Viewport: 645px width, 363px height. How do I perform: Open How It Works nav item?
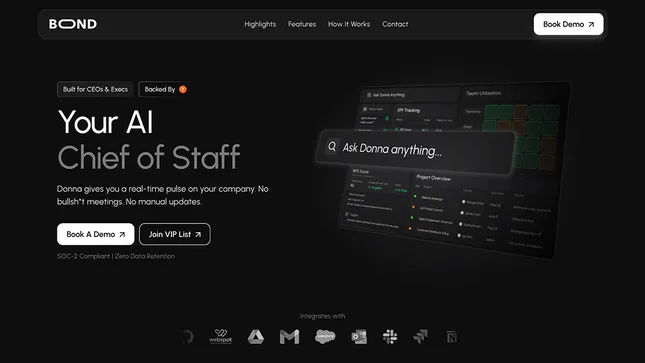coord(349,24)
